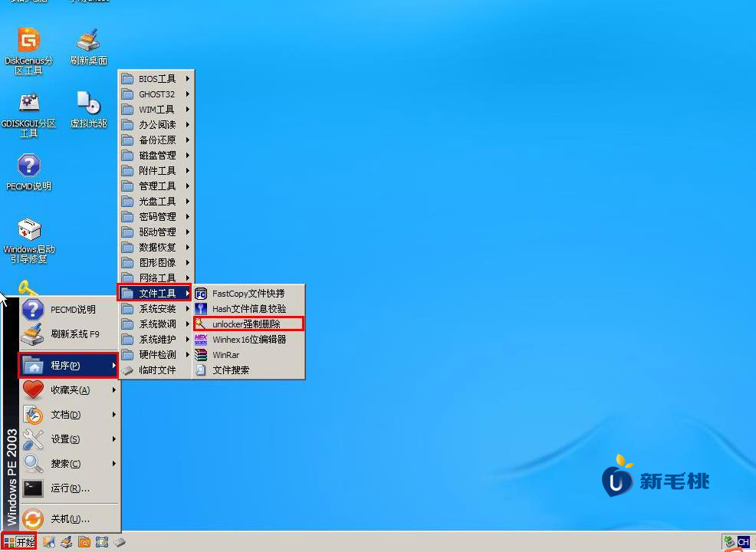
Task: Open WinRar from the file tools submenu
Action: click(226, 355)
